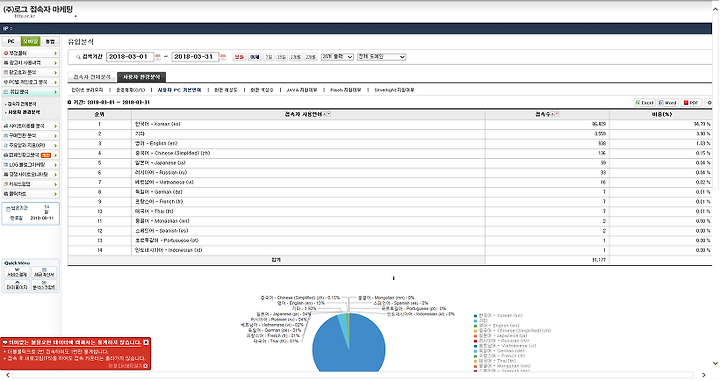Viewport: 720px width, 381px height.
Task: Select the 'Japanese (ja)' table row
Action: coord(389,163)
